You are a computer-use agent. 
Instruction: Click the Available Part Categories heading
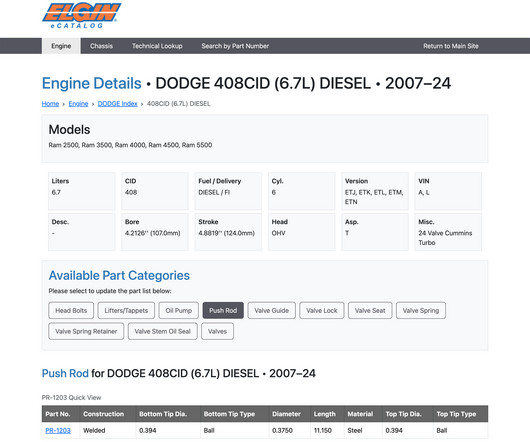[119, 275]
